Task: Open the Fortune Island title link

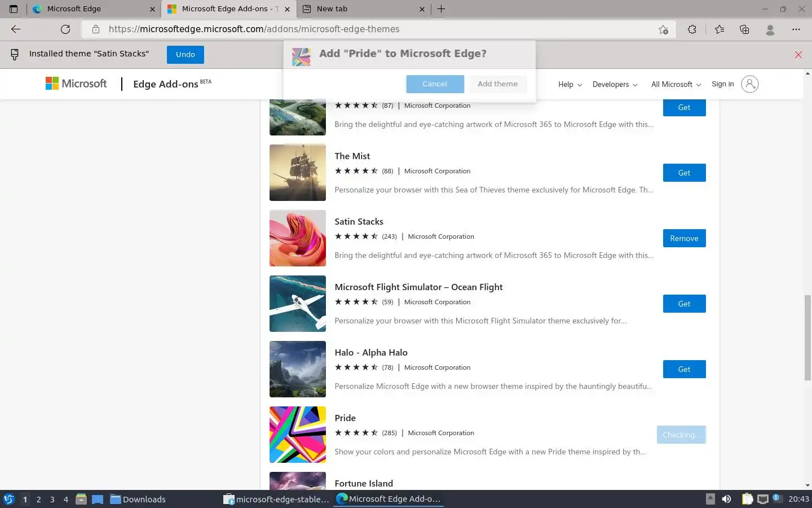Action: pyautogui.click(x=364, y=484)
